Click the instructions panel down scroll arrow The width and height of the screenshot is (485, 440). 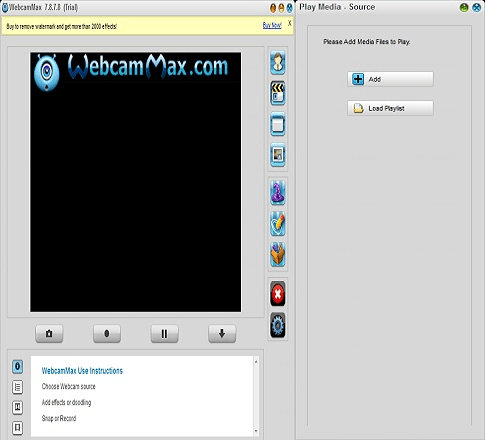(x=256, y=431)
